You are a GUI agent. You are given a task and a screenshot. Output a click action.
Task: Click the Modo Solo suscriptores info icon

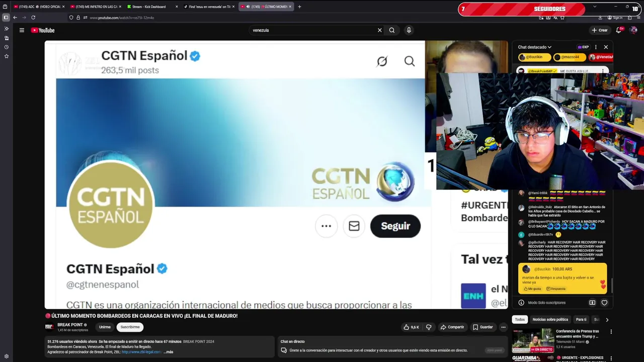coord(521,303)
